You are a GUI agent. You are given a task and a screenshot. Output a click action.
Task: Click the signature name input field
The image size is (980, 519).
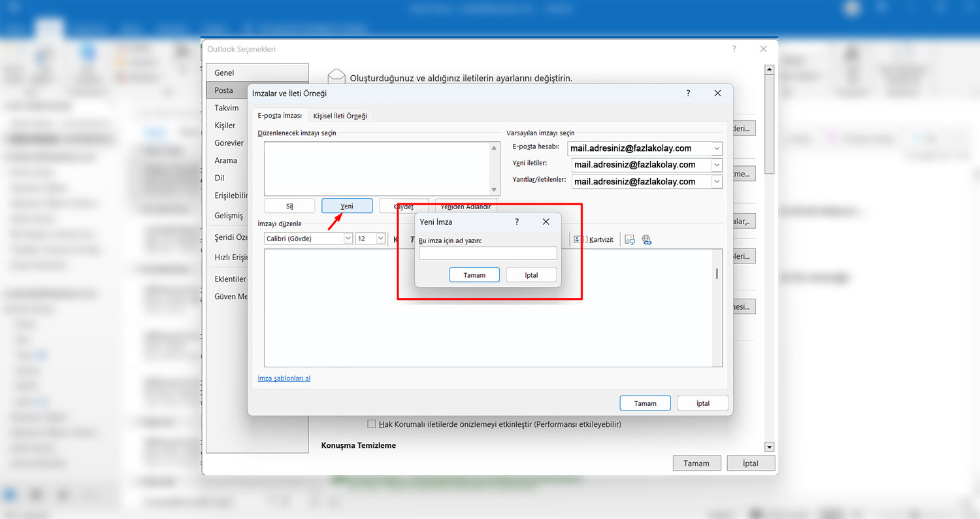[487, 254]
